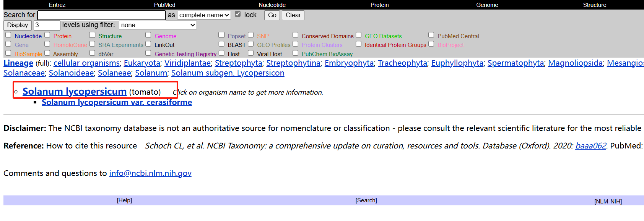Open Solanum lycopersicum var. cerasiforme link
This screenshot has width=644, height=221.
(x=117, y=102)
